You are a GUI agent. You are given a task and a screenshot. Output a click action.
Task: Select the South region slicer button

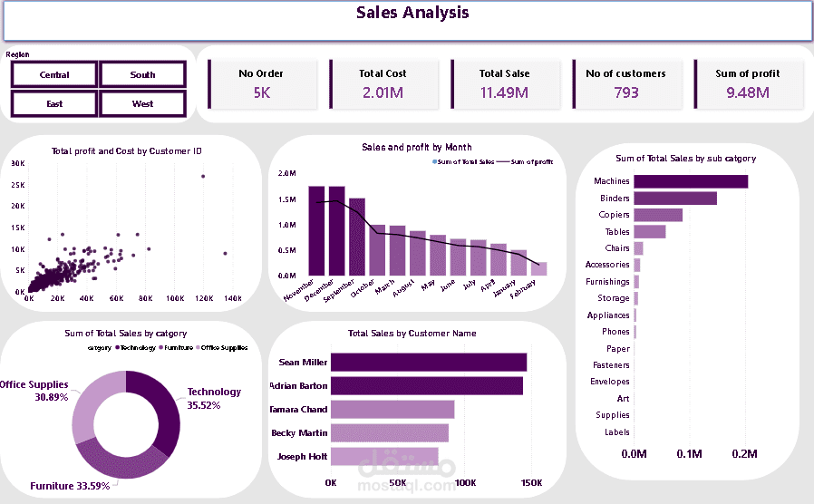pos(142,74)
